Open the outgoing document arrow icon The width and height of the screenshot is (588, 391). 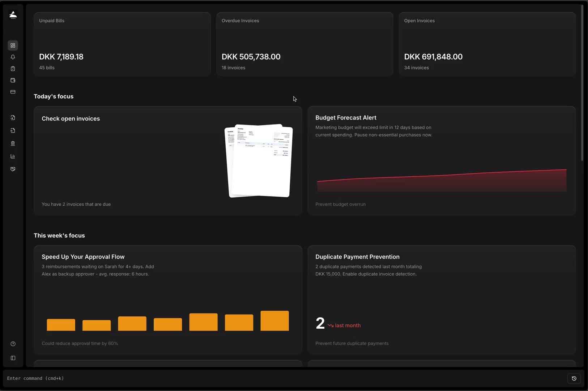13,130
